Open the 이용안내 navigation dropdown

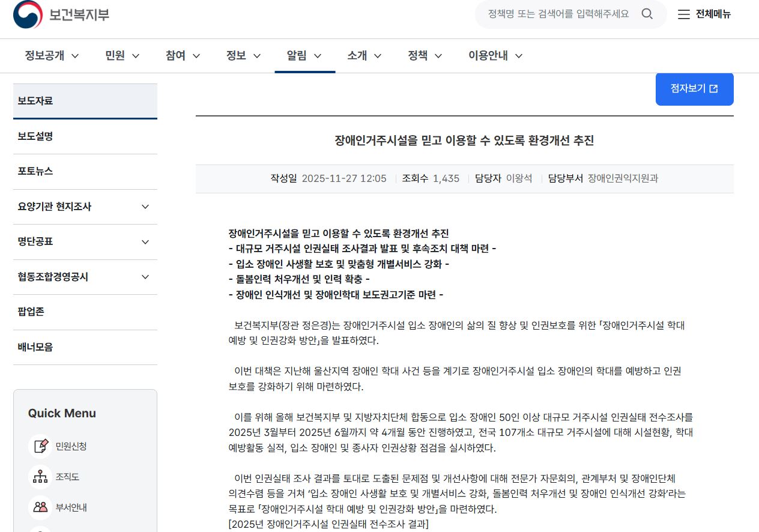pos(495,56)
